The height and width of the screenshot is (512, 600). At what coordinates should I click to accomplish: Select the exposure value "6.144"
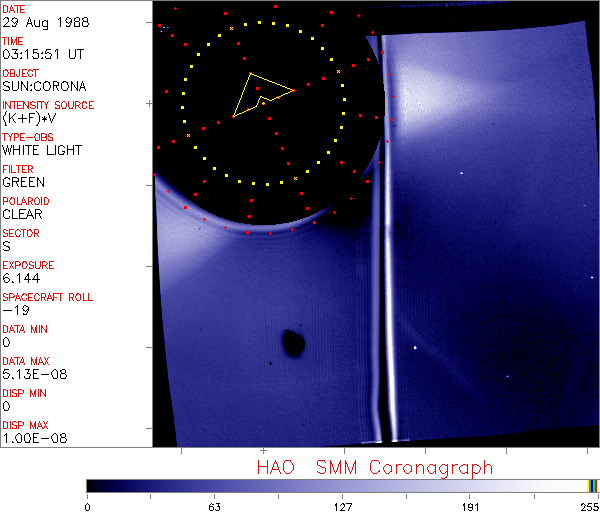tap(21, 278)
